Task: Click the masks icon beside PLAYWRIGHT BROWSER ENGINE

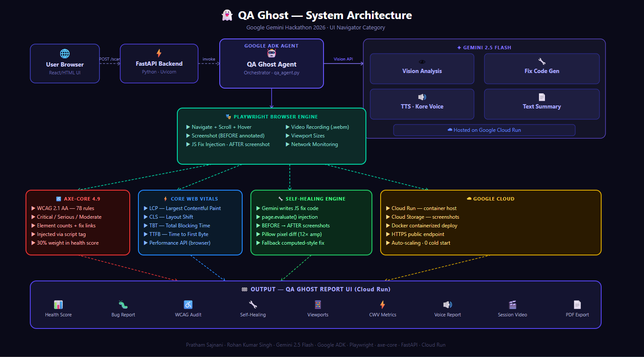Action: coord(228,117)
